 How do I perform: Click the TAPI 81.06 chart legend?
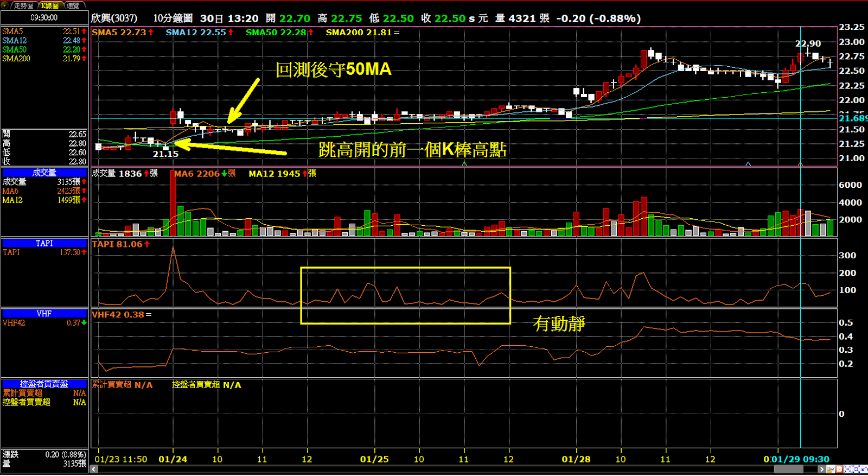tap(120, 244)
